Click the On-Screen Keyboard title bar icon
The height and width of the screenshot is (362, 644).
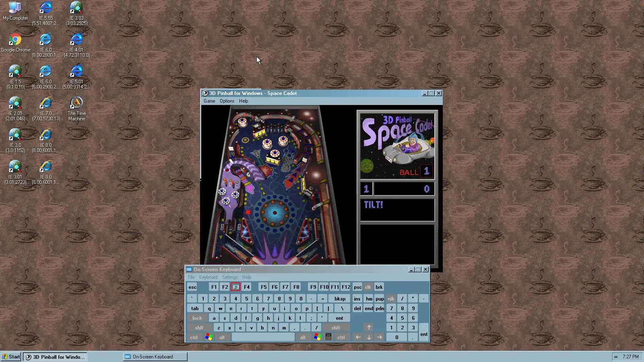tap(189, 269)
